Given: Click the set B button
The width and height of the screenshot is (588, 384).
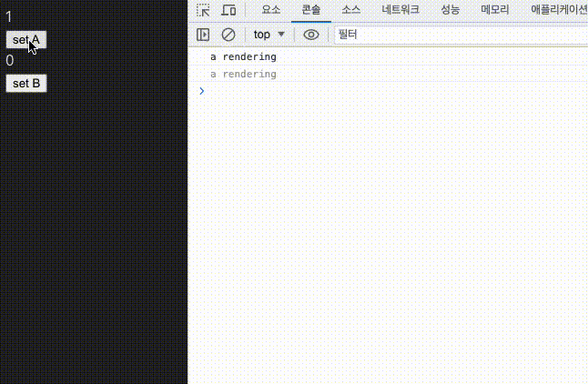Looking at the screenshot, I should 26,83.
